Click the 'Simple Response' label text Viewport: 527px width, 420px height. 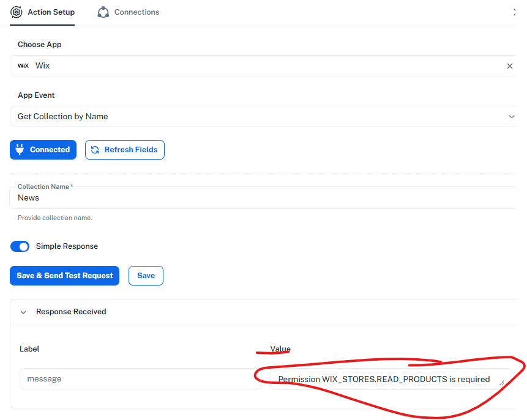[x=67, y=246]
